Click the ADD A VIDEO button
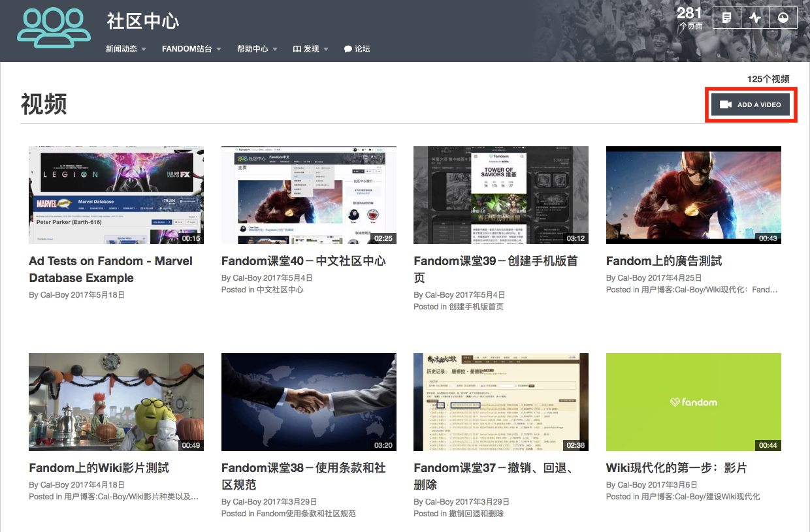810x532 pixels. 751,104
